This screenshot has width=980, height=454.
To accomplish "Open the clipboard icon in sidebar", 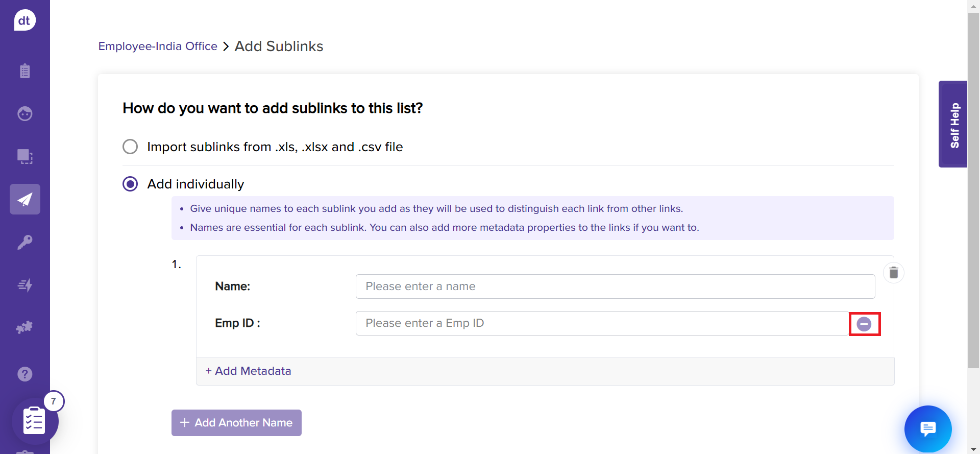I will [x=24, y=70].
